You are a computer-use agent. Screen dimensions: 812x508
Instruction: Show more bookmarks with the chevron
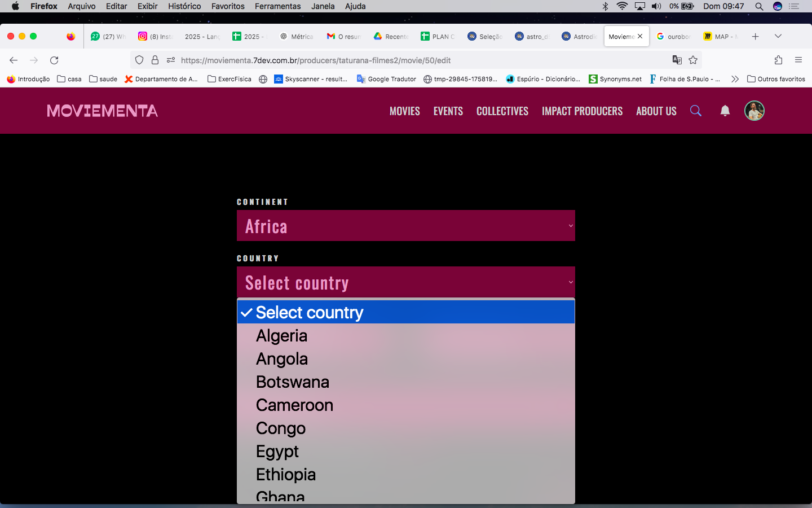point(734,79)
